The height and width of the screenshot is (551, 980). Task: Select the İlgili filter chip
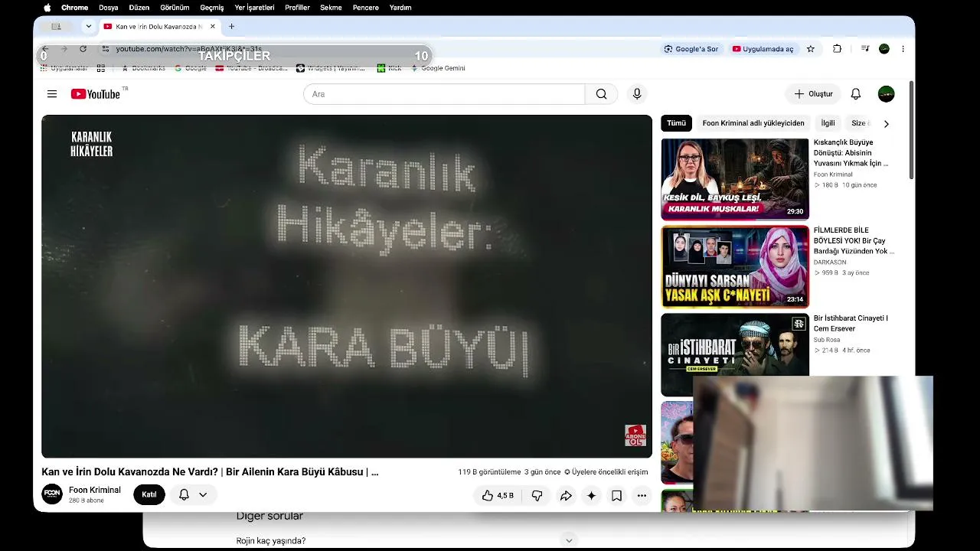coord(828,123)
